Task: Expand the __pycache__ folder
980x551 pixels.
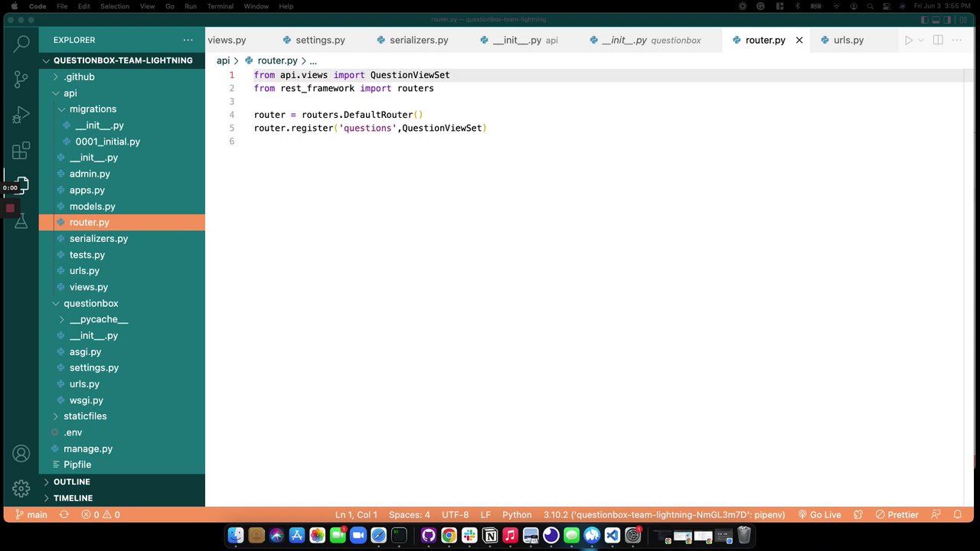Action: pos(122,319)
